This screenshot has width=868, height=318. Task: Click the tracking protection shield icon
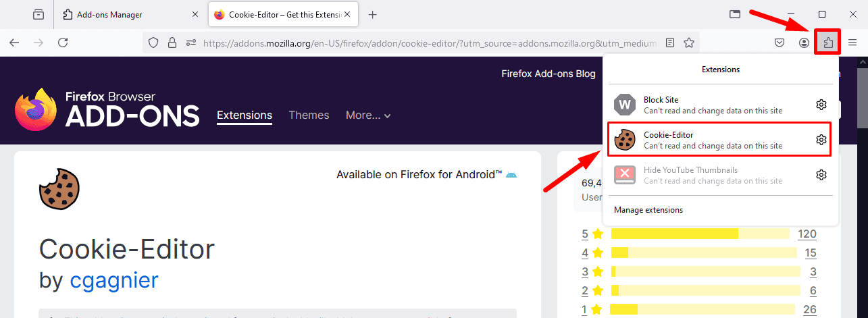pos(153,43)
